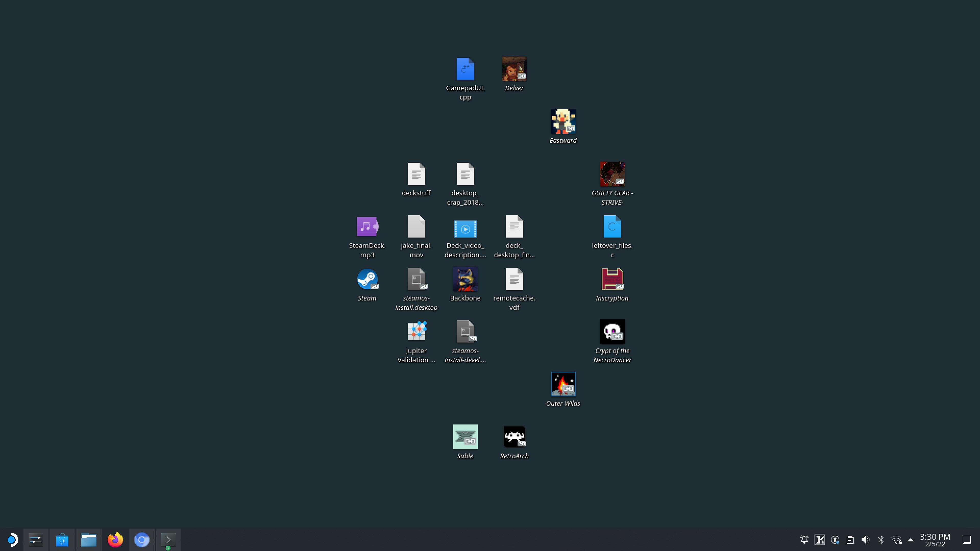Open the Wi-Fi networks tray icon
980x551 pixels.
(x=896, y=540)
